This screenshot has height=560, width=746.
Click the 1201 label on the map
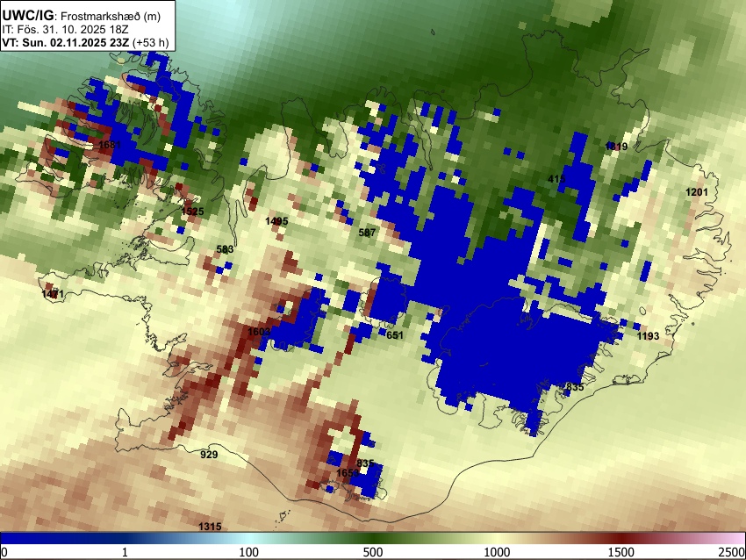coord(697,192)
